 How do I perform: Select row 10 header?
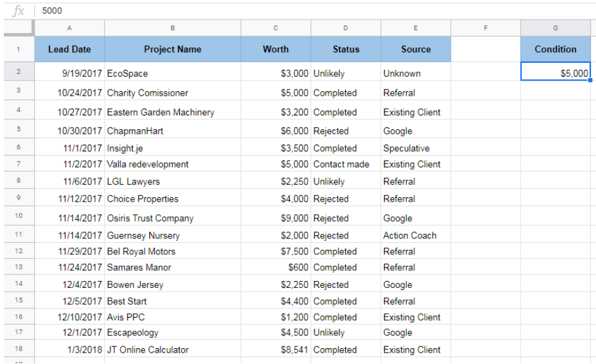[x=18, y=216]
